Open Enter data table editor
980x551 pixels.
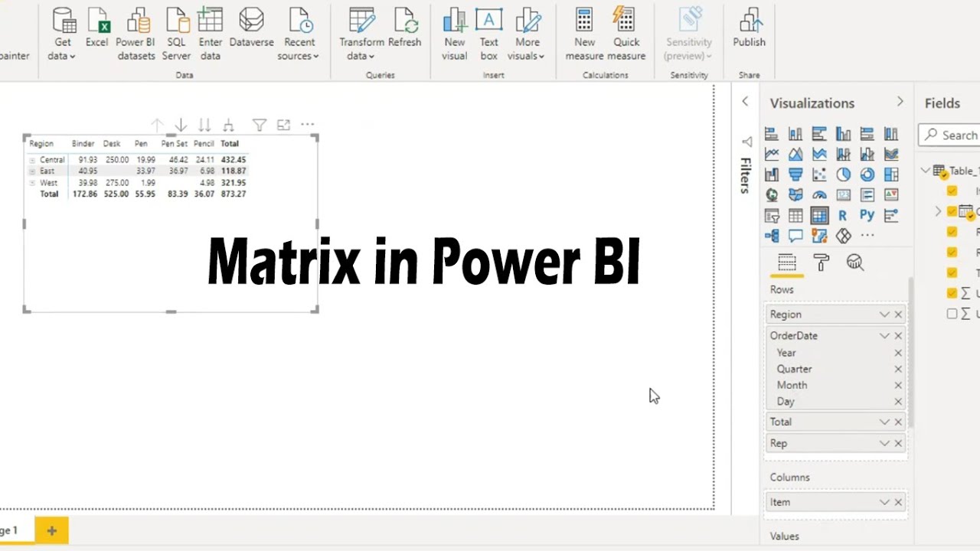point(210,34)
